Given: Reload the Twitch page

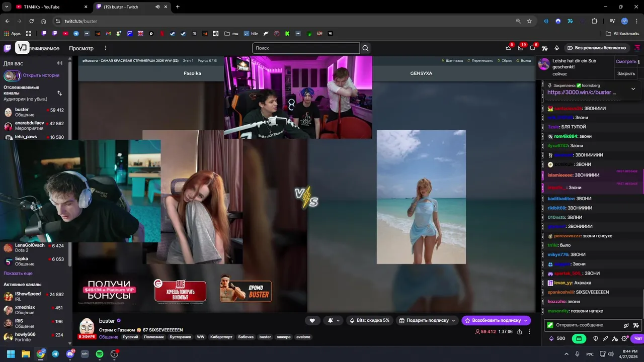Looking at the screenshot, I should tap(31, 21).
